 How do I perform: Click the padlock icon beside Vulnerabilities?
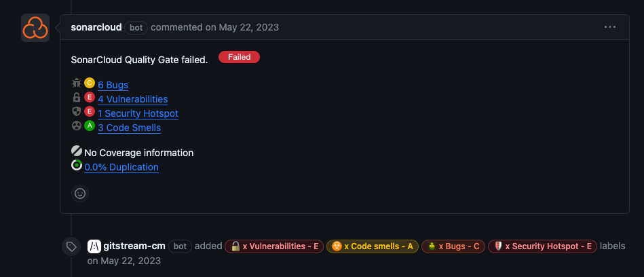(76, 98)
